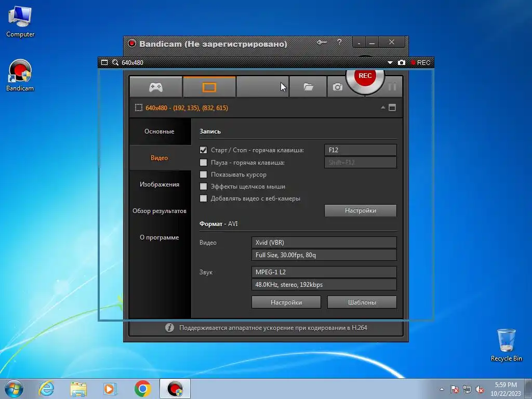Click the F12 hotkey field
Screen dimensions: 532x399
tap(361, 150)
